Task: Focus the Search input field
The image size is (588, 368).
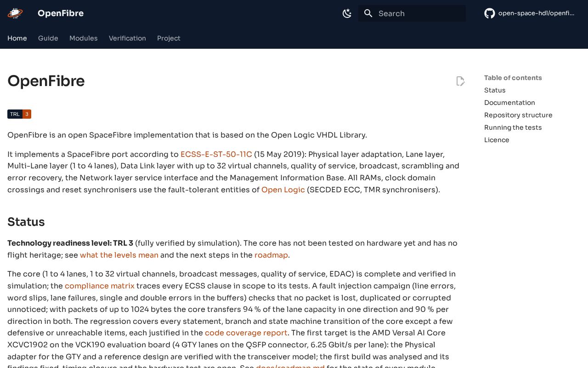Action: [412, 13]
